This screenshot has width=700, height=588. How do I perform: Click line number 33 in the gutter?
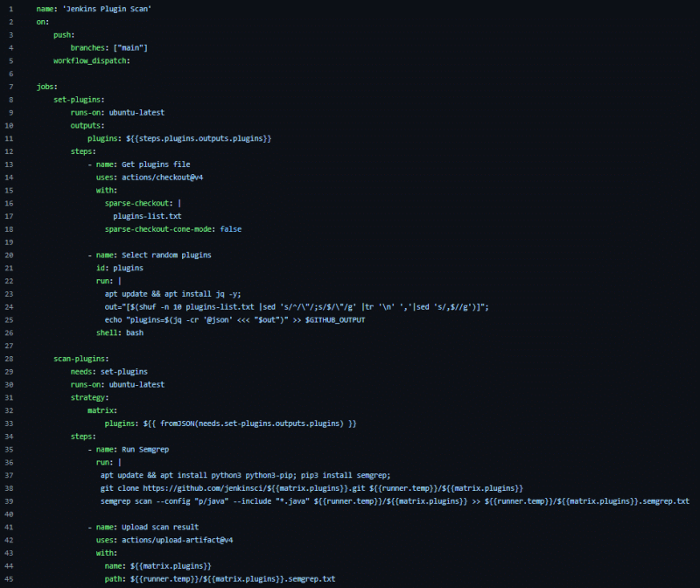point(9,423)
